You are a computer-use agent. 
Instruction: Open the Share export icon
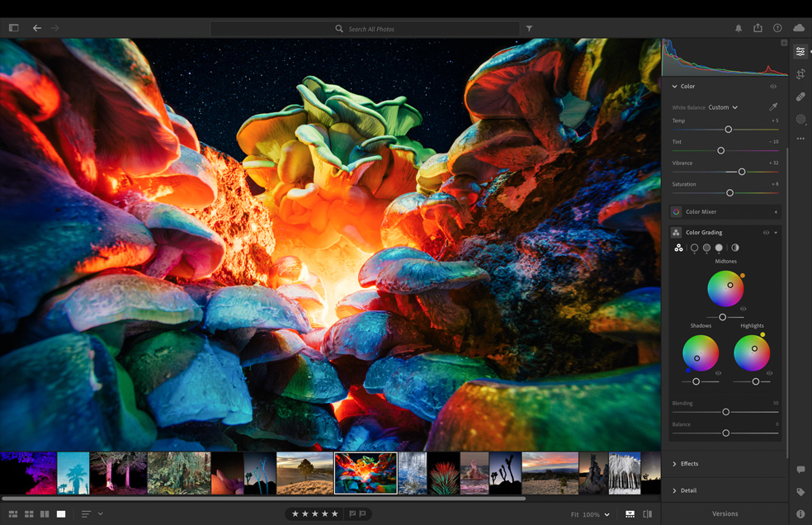pos(758,28)
